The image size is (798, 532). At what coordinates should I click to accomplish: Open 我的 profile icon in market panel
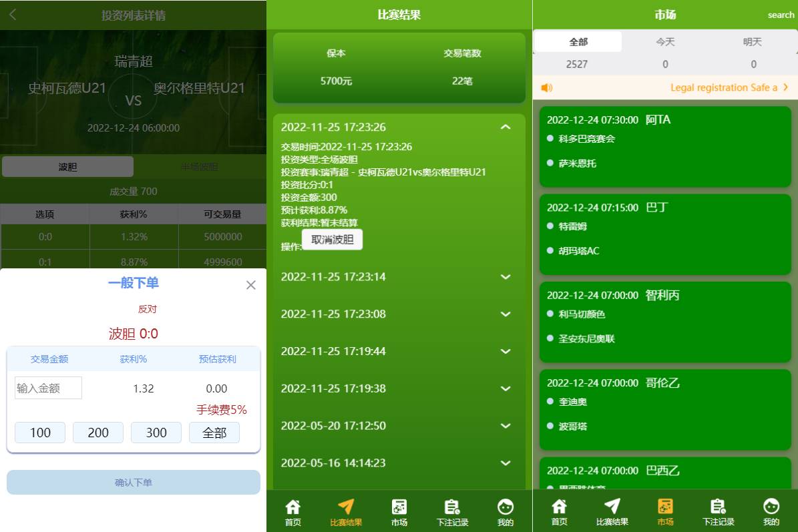771,513
